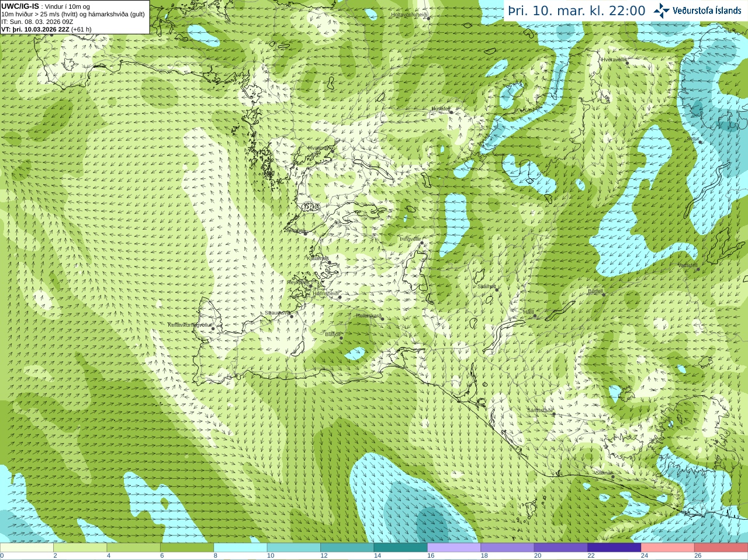The height and width of the screenshot is (560, 748).
Task: Select the Kjalarnes station label
Action: pyautogui.click(x=318, y=258)
